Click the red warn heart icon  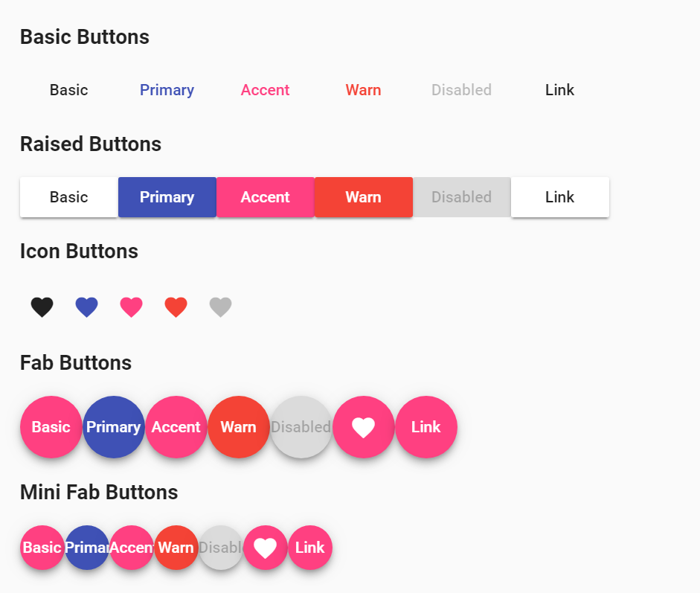[x=176, y=307]
